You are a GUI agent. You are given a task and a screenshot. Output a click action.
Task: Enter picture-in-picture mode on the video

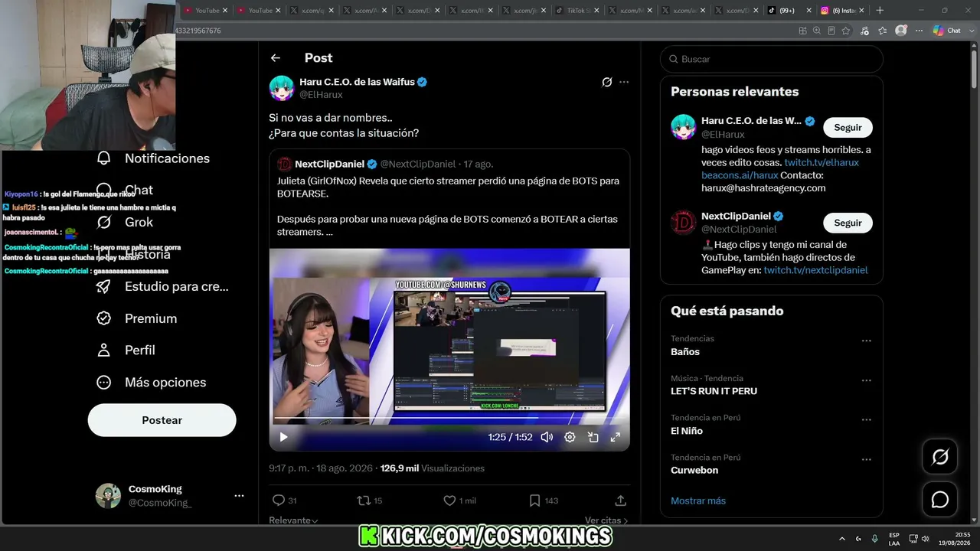[x=593, y=437]
